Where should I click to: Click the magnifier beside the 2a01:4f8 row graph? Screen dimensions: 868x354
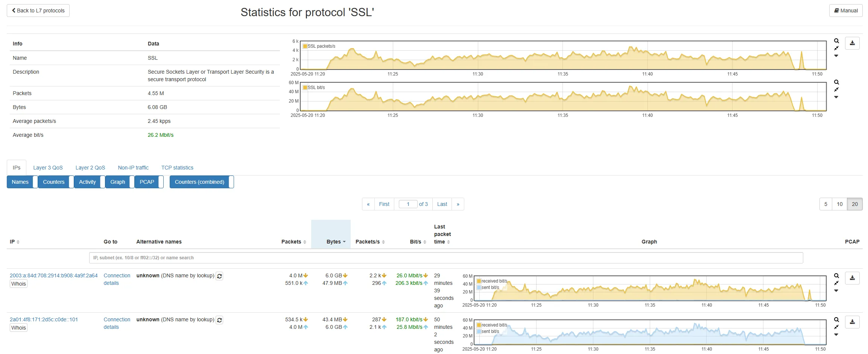coord(836,320)
